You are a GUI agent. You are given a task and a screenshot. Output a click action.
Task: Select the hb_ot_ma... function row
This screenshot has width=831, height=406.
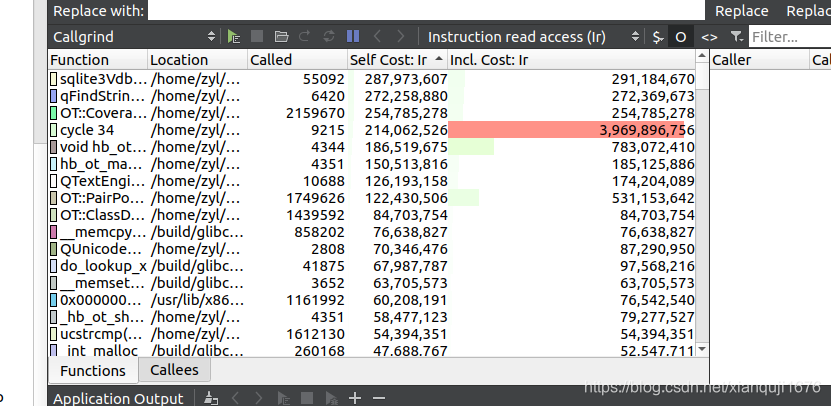click(372, 164)
